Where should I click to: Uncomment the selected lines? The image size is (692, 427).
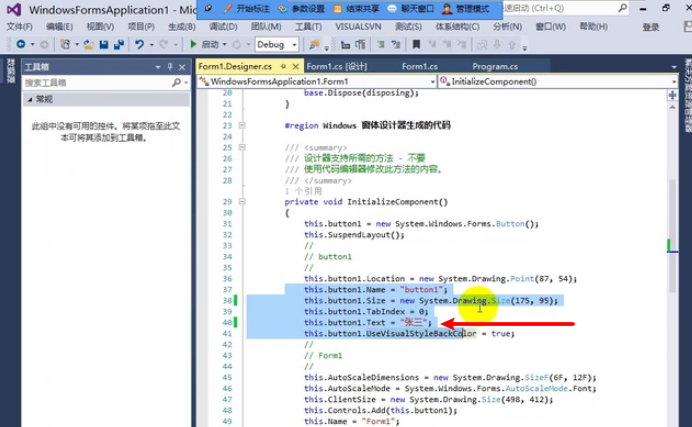click(396, 44)
